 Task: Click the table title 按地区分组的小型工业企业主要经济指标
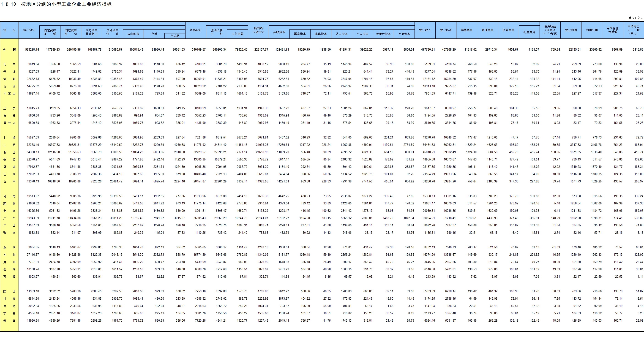pos(66,4)
